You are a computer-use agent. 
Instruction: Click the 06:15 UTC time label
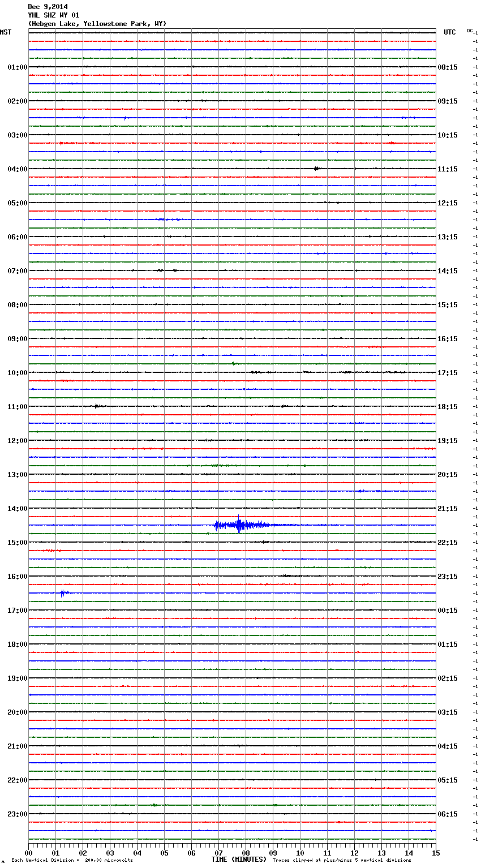click(448, 814)
